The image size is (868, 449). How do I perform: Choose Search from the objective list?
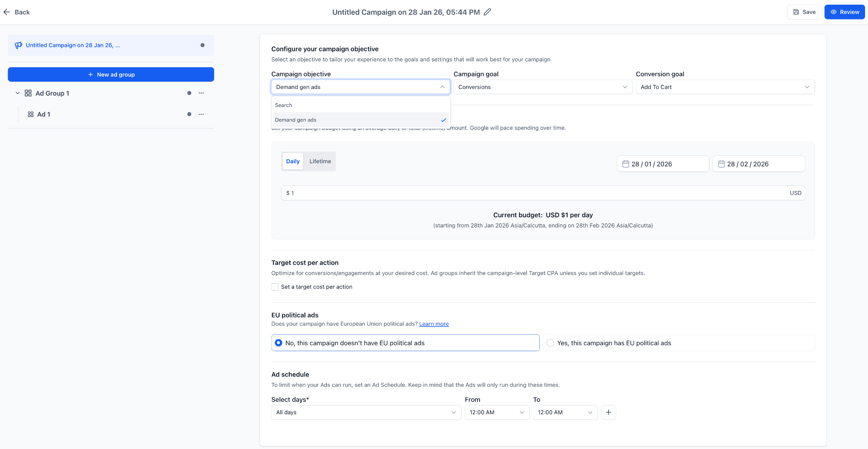pos(284,105)
